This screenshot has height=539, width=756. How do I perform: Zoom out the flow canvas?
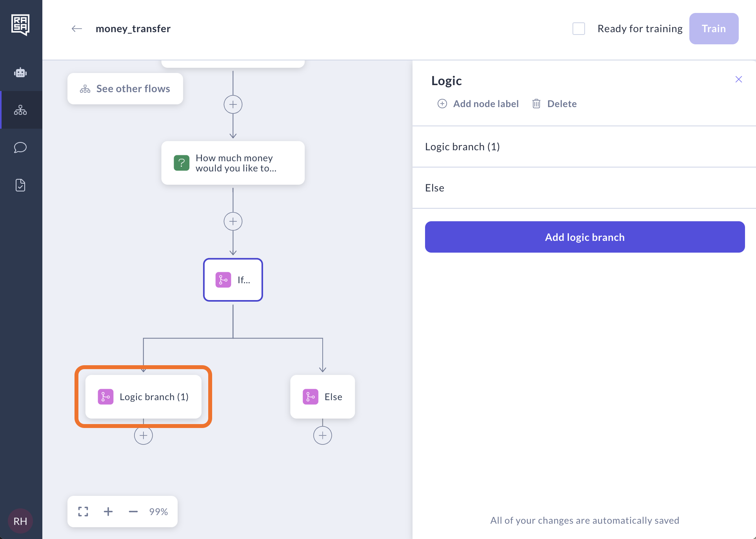point(133,512)
